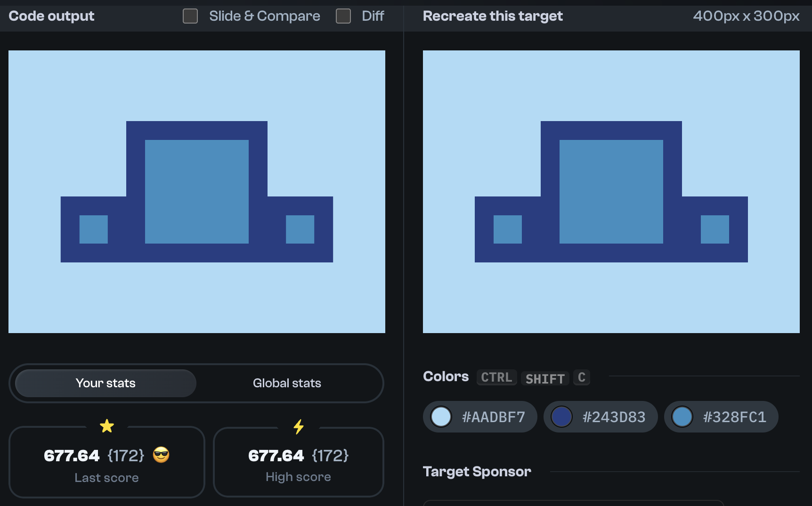Click the target image preview
The width and height of the screenshot is (812, 506).
(611, 192)
